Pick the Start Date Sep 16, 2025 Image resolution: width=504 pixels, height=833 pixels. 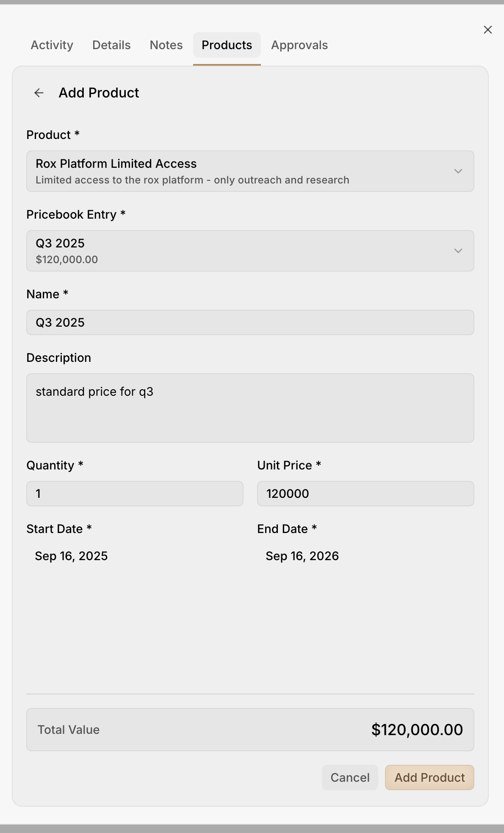(72, 556)
